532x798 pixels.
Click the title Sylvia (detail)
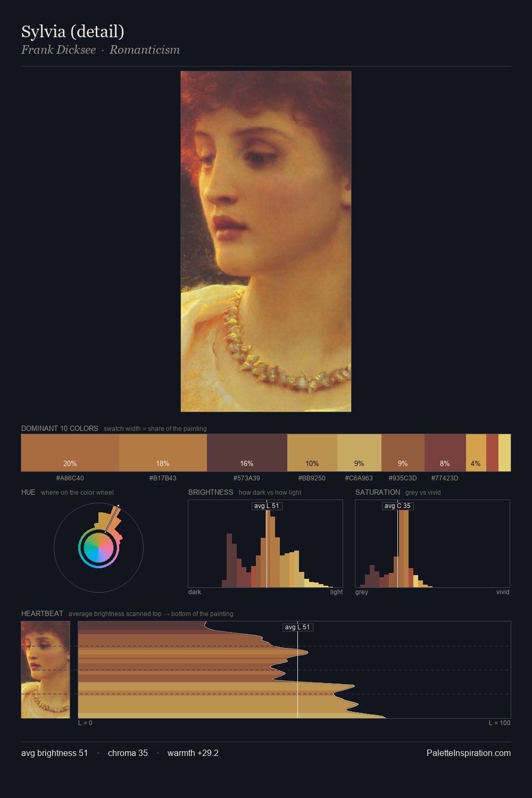click(73, 31)
